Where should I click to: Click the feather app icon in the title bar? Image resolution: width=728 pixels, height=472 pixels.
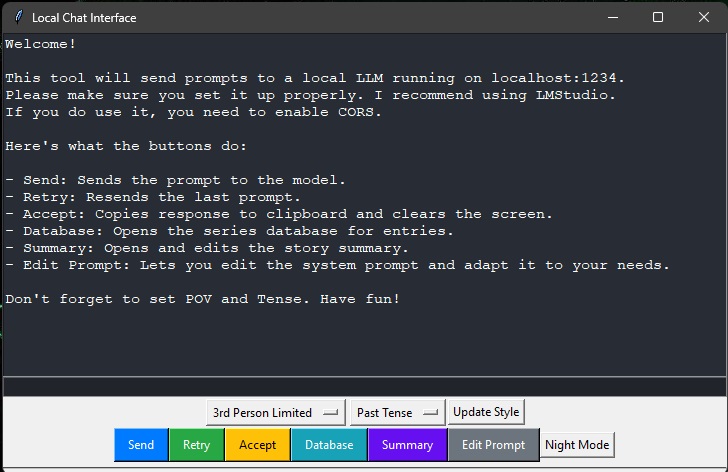pyautogui.click(x=16, y=17)
